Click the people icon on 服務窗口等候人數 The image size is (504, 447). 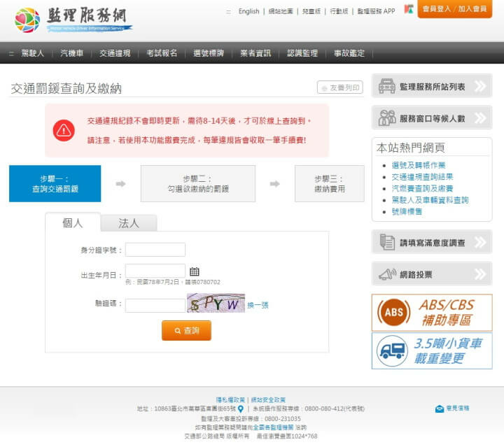386,118
